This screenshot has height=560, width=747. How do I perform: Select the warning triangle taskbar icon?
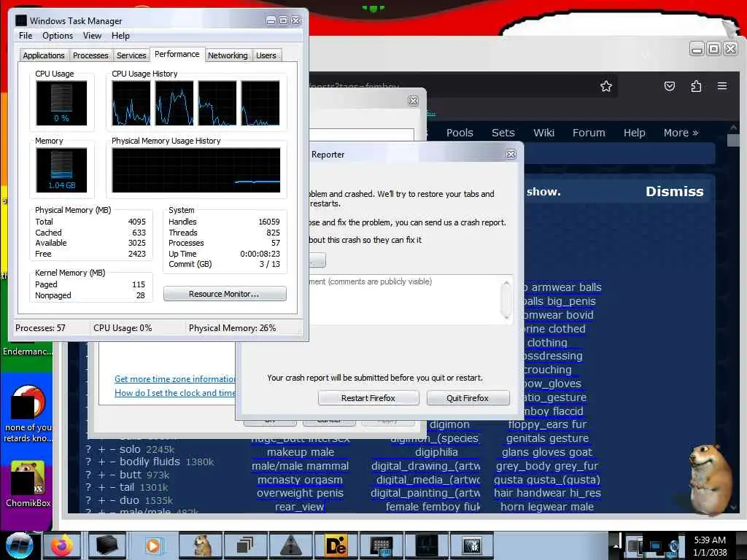290,545
